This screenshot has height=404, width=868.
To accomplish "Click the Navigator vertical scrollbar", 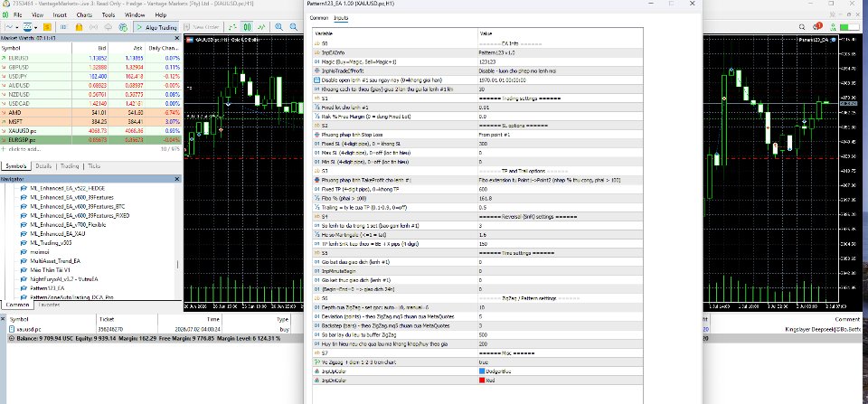I will click(x=178, y=240).
